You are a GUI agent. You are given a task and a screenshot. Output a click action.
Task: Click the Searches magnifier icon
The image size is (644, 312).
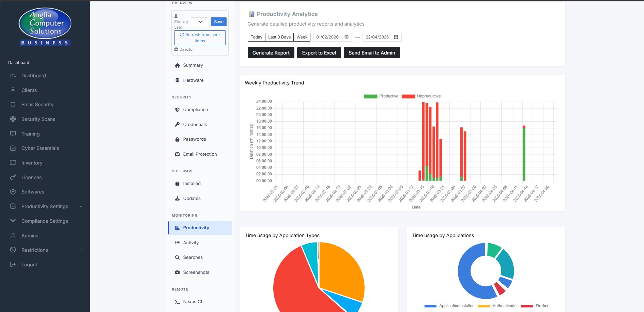pyautogui.click(x=177, y=257)
